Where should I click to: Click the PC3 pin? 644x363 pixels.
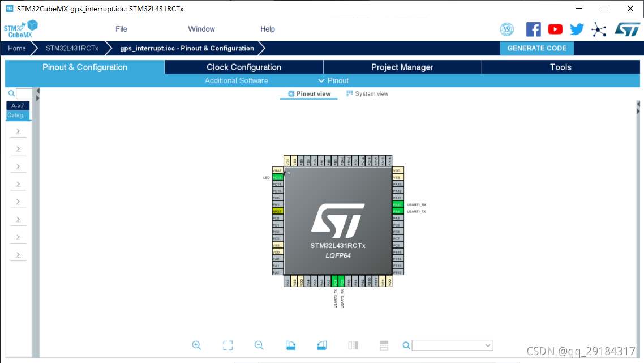tap(278, 238)
